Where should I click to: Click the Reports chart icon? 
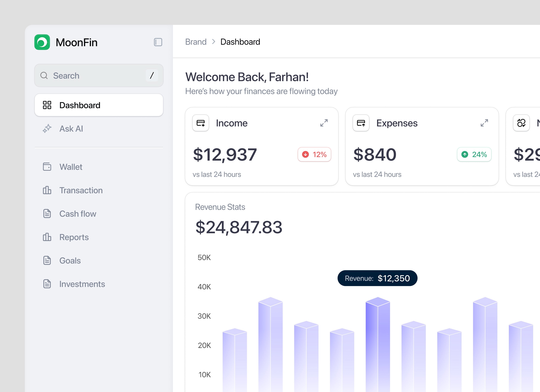(47, 237)
